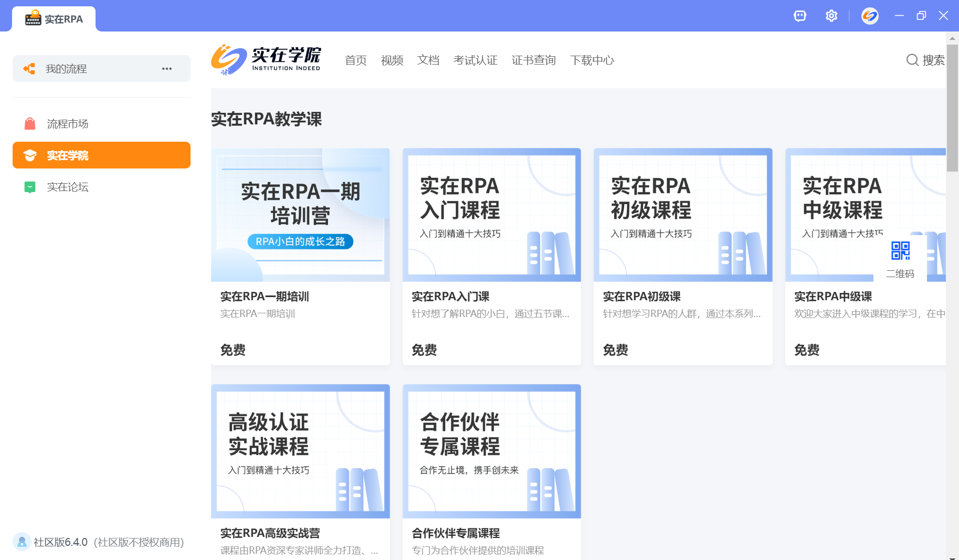The width and height of the screenshot is (959, 560).
Task: Click the 搜索 search text
Action: pos(934,60)
